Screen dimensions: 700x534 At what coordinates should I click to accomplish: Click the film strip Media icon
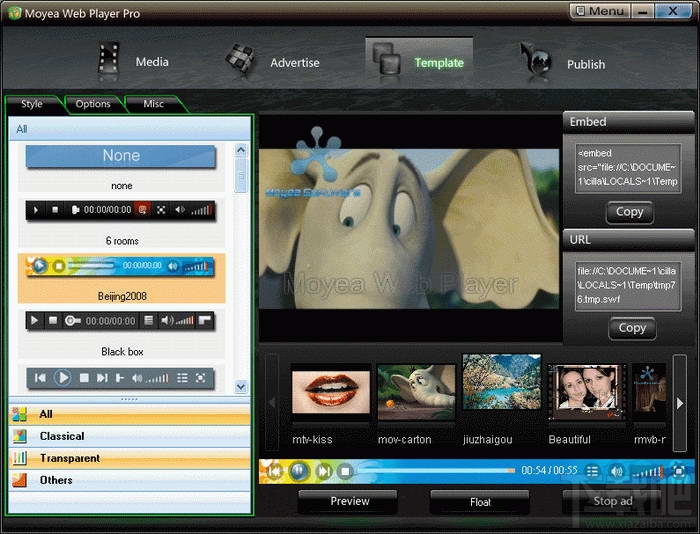pos(108,58)
